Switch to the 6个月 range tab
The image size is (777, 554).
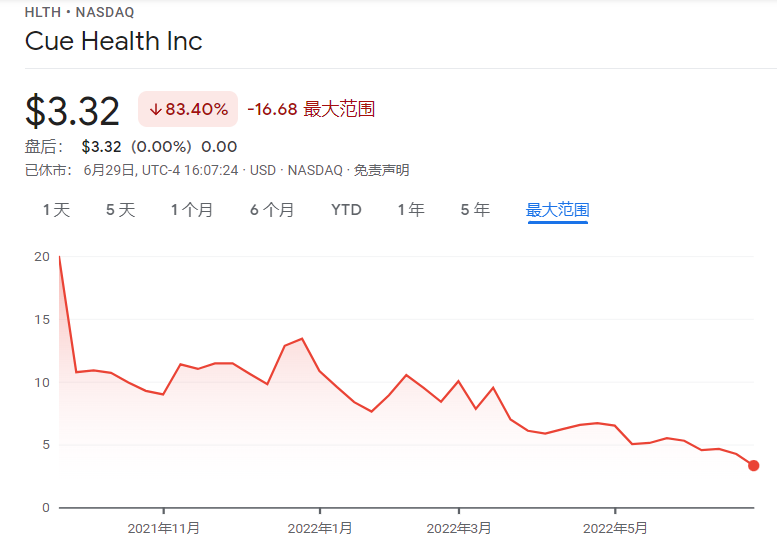272,210
